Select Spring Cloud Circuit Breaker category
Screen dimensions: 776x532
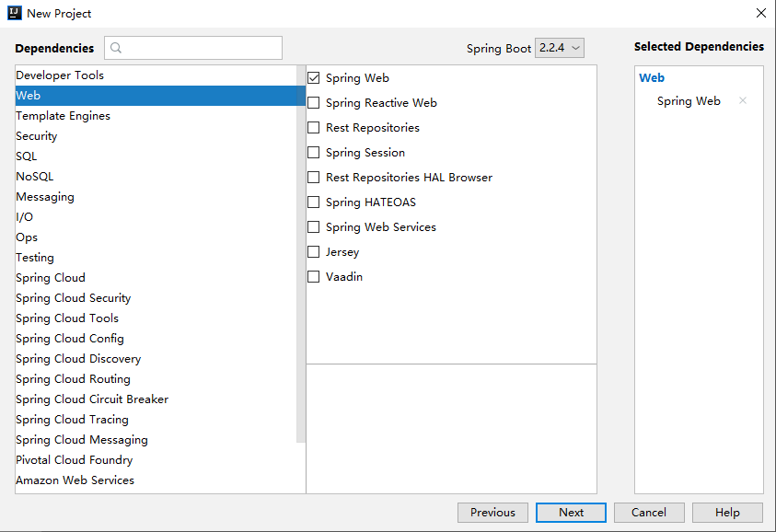coord(156,399)
